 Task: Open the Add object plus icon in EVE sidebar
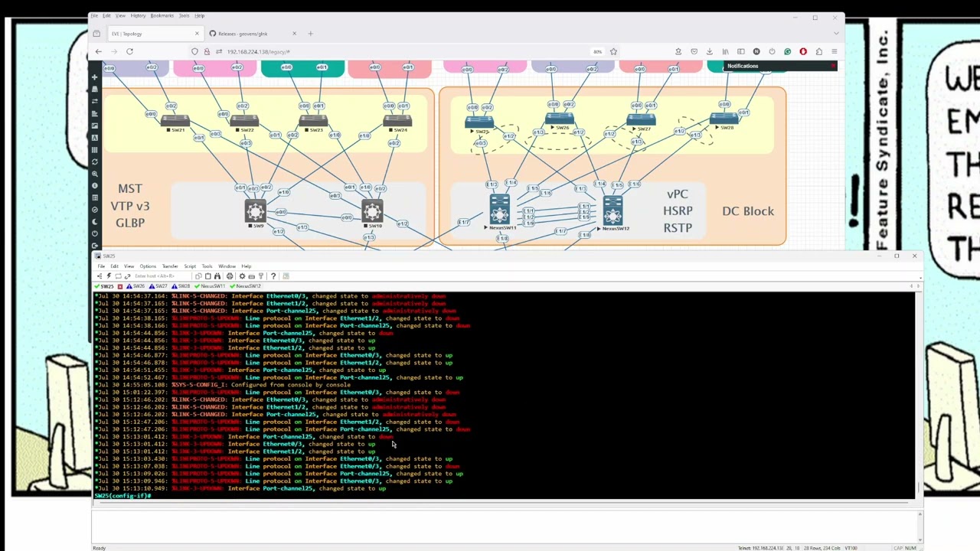[x=95, y=77]
